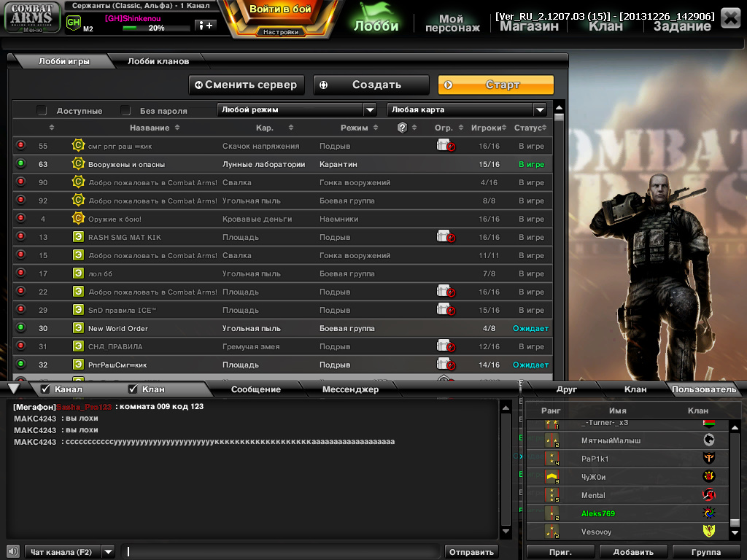Select the New World Order room row
Viewport: 747px width, 560px height.
click(x=282, y=328)
